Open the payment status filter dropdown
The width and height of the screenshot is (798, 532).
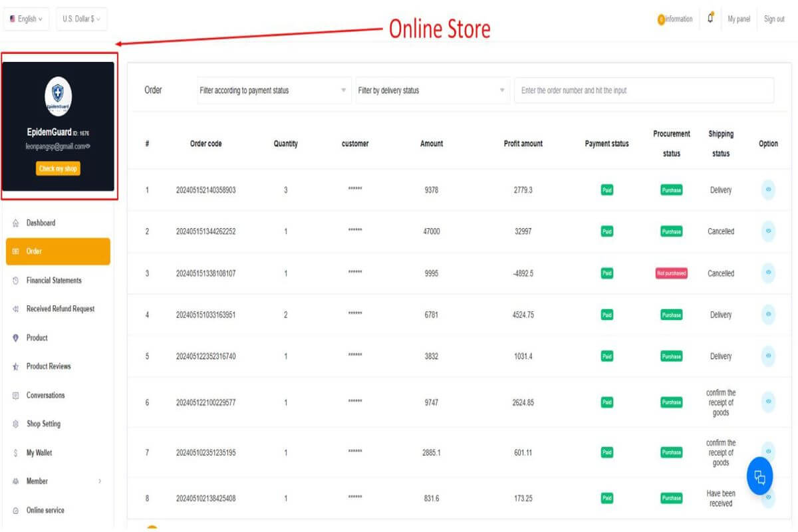click(273, 90)
